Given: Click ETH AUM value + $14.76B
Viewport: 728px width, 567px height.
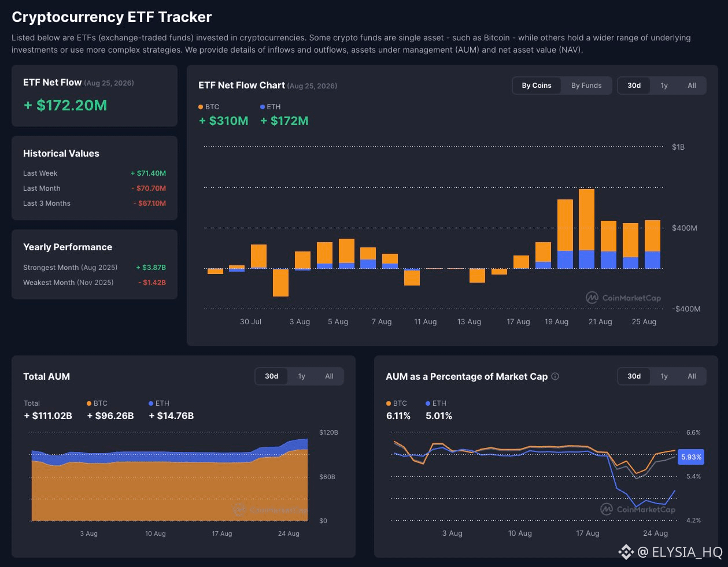Looking at the screenshot, I should tap(171, 416).
